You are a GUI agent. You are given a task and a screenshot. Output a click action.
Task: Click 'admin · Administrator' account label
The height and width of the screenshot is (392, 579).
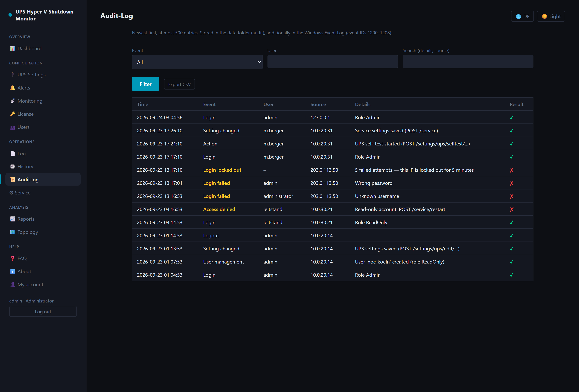[31, 301]
